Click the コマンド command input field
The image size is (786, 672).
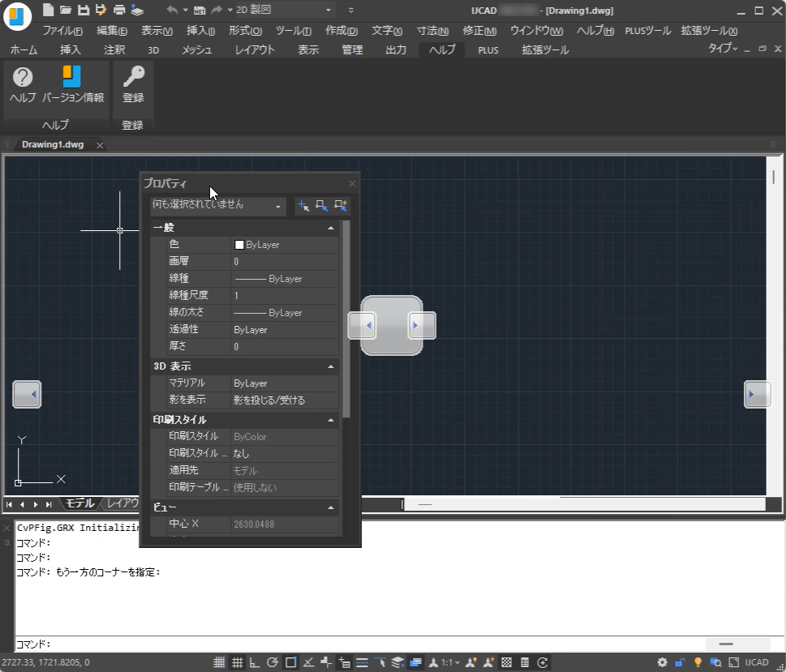tap(361, 644)
